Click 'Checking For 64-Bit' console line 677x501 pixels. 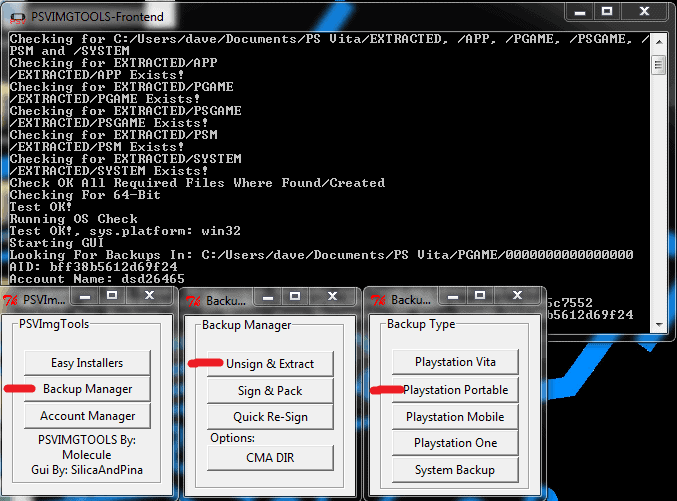click(85, 195)
